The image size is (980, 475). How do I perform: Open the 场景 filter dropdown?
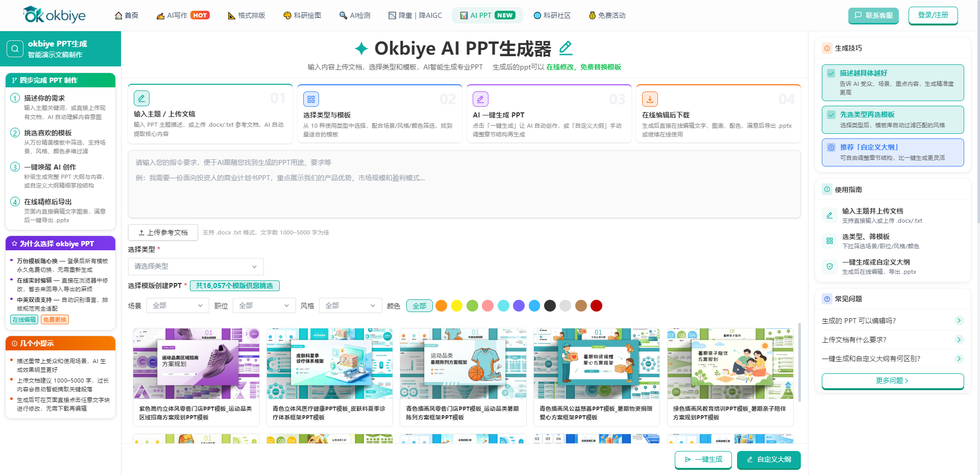click(177, 306)
